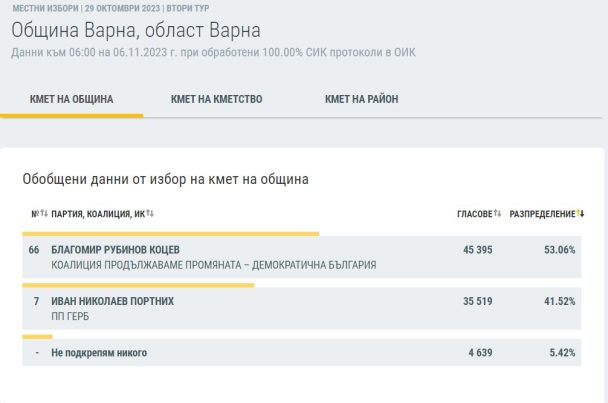608x403 pixels.
Task: Toggle РАЗПРЕДЕЛЕНИЕ sort arrow icon
Action: coord(581,214)
